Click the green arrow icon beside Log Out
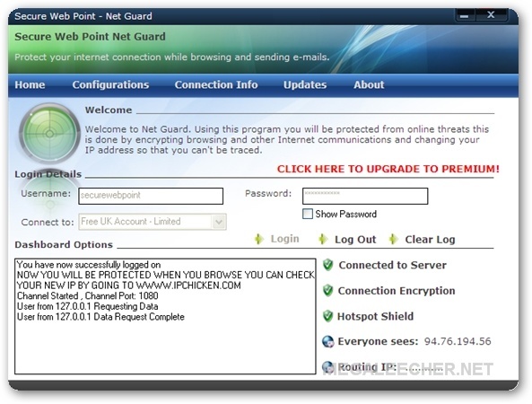 tap(323, 239)
